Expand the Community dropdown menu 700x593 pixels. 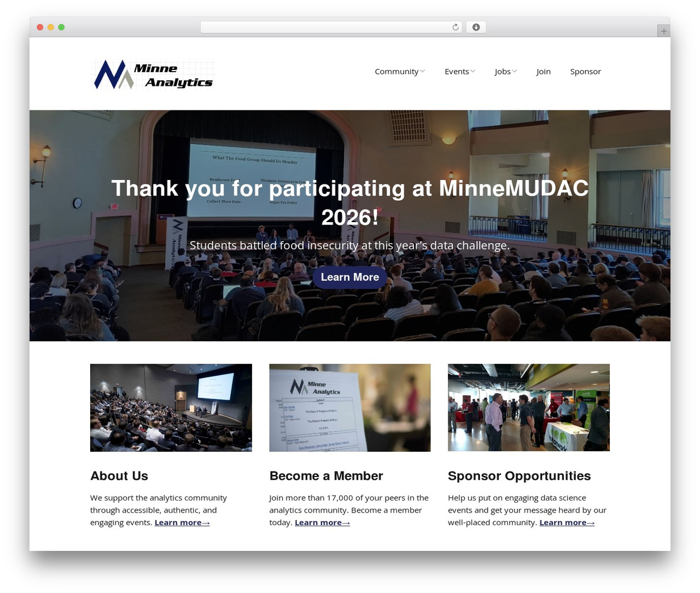pos(400,72)
